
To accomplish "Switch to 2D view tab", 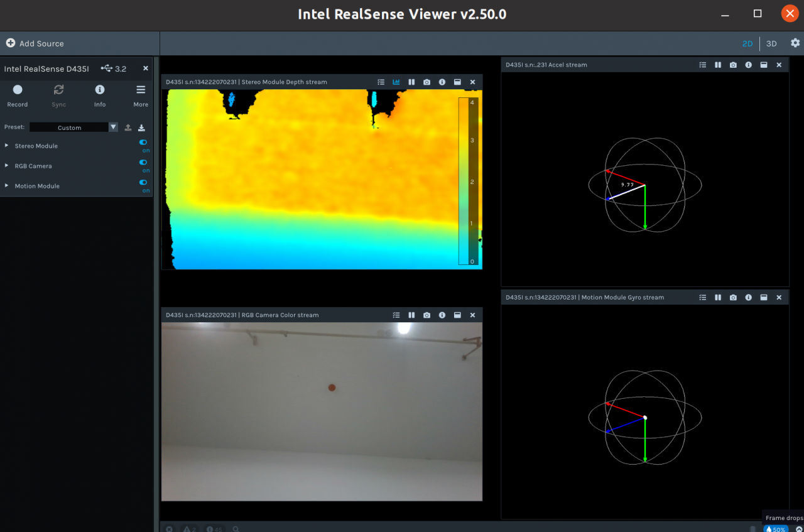I will 747,43.
